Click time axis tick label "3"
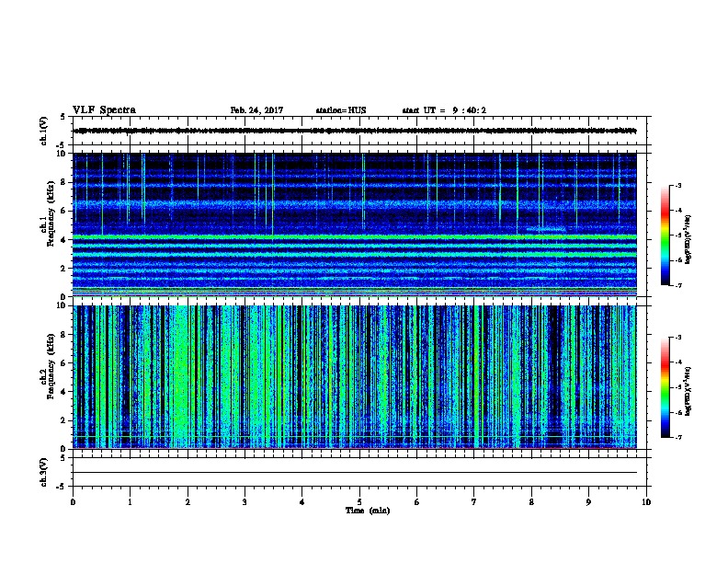728x563 pixels. 245,502
